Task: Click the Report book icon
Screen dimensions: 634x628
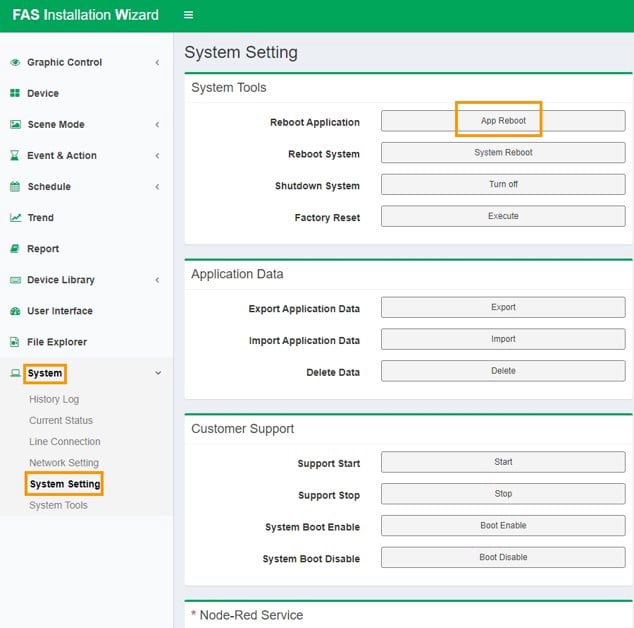Action: click(15, 248)
